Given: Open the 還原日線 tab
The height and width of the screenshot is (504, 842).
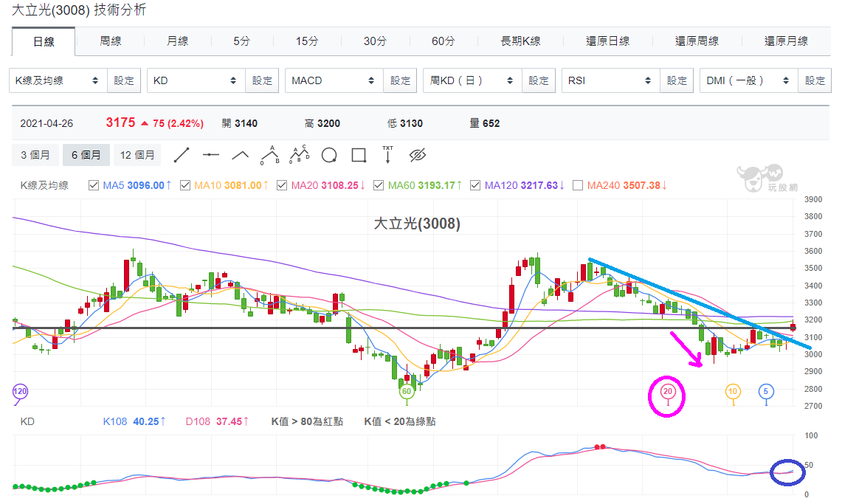Looking at the screenshot, I should [x=608, y=41].
